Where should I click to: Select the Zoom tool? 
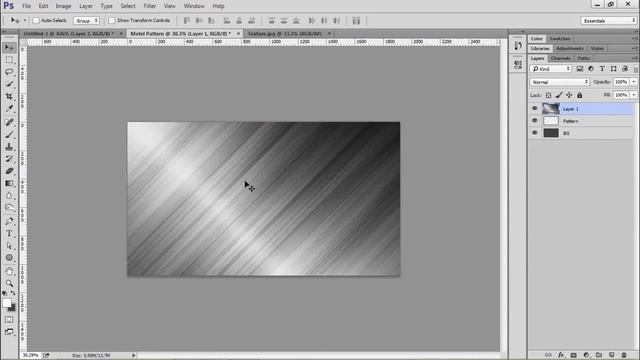click(9, 283)
